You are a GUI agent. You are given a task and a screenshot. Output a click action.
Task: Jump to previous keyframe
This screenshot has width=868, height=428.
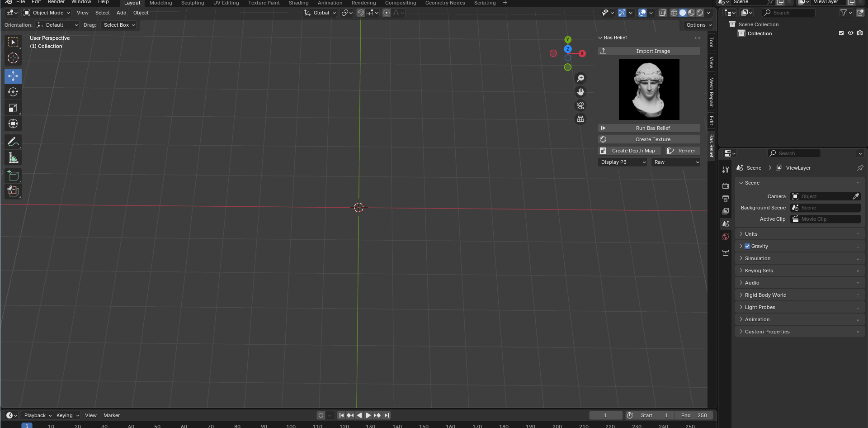[350, 415]
